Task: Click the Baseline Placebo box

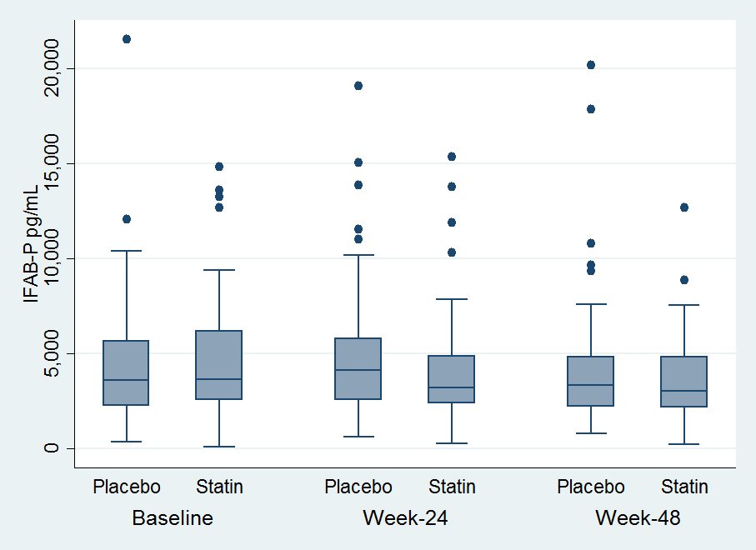Action: point(127,372)
